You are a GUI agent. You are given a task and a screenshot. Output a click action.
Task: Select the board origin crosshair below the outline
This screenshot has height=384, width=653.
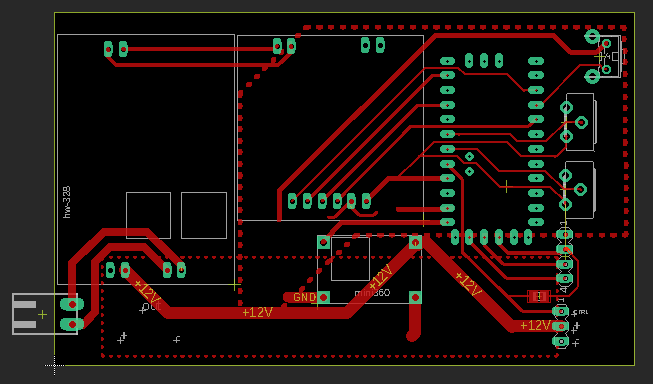pos(55,365)
